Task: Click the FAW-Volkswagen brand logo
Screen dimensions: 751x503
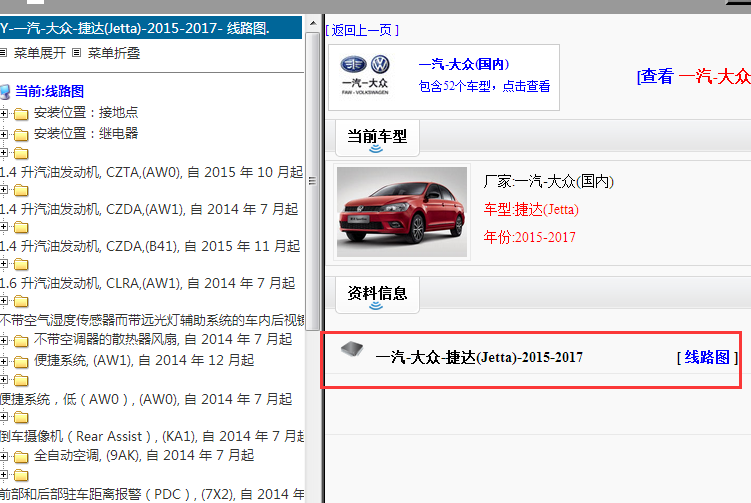Action: pyautogui.click(x=365, y=75)
